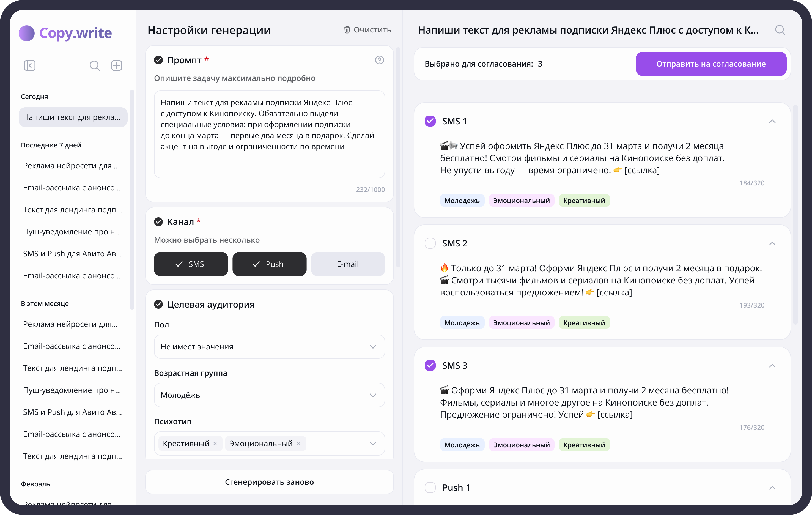The width and height of the screenshot is (812, 515).
Task: Click the Молодежь tag on SMS 3
Action: [462, 445]
